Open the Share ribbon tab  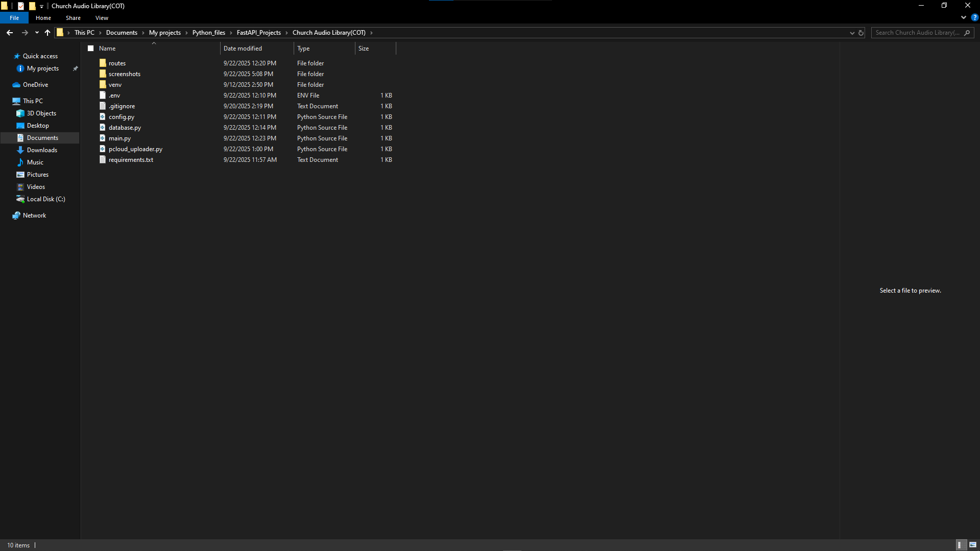[x=73, y=18]
